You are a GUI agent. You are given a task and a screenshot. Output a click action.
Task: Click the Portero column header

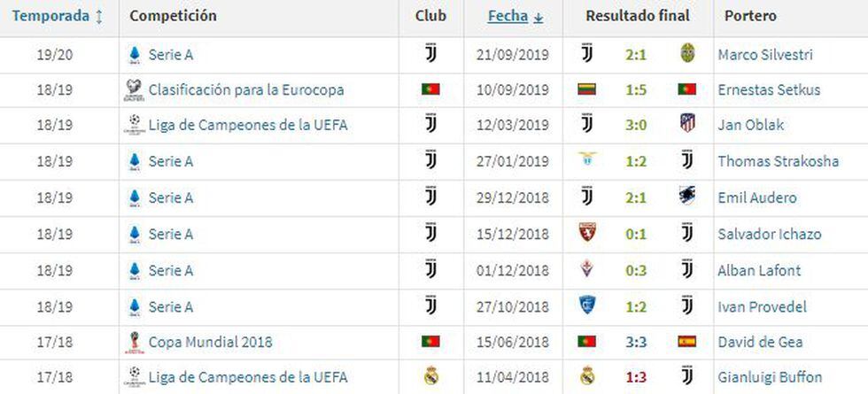750,16
